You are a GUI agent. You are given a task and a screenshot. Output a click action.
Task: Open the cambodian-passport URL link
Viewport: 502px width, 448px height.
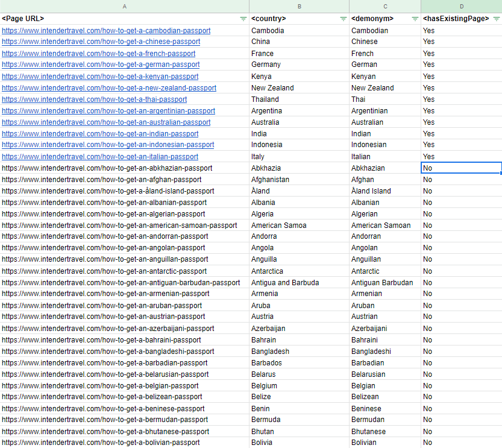pyautogui.click(x=106, y=31)
